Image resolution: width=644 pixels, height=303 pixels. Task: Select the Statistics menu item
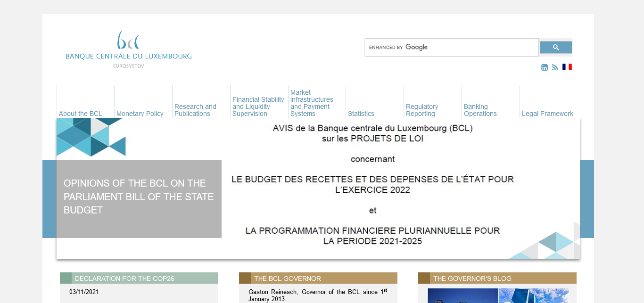(361, 114)
